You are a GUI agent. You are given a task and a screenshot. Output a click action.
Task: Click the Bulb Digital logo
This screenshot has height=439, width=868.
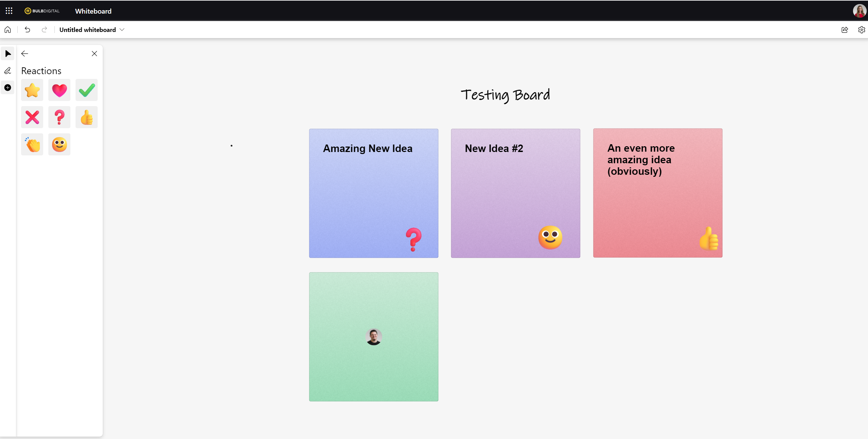click(x=42, y=11)
